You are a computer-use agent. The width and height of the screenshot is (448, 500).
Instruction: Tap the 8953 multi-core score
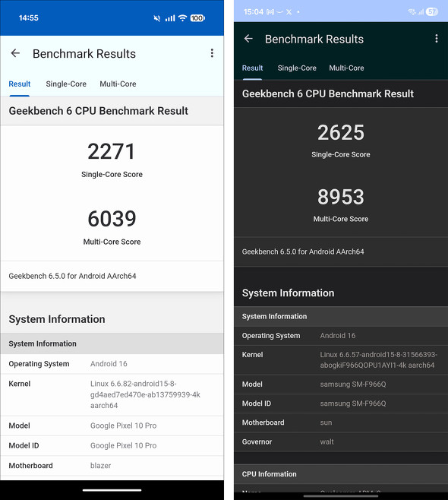tap(341, 197)
